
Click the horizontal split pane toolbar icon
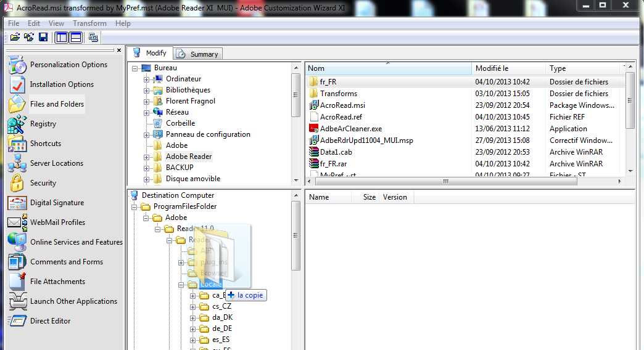click(76, 38)
